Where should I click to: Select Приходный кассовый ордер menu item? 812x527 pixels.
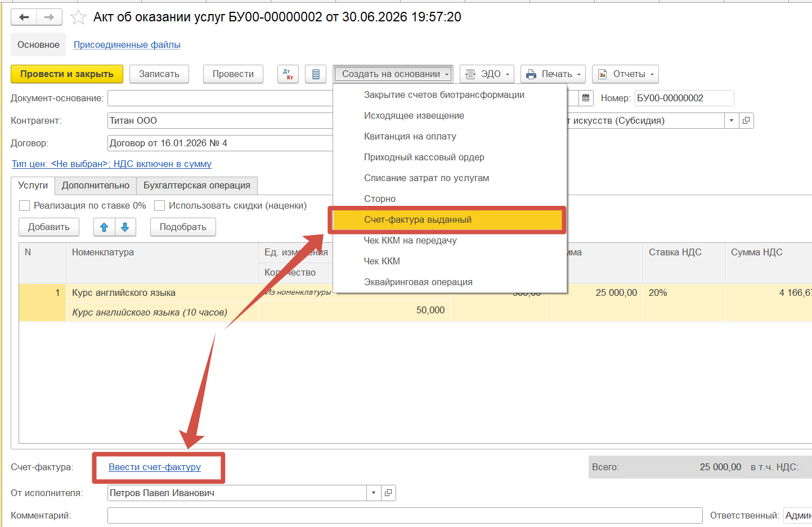click(x=450, y=157)
